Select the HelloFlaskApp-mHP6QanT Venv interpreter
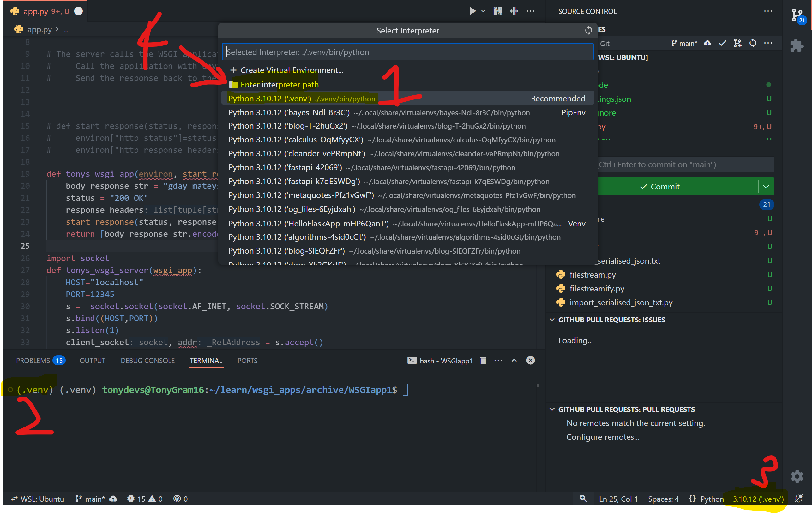This screenshot has width=812, height=514. pos(407,224)
